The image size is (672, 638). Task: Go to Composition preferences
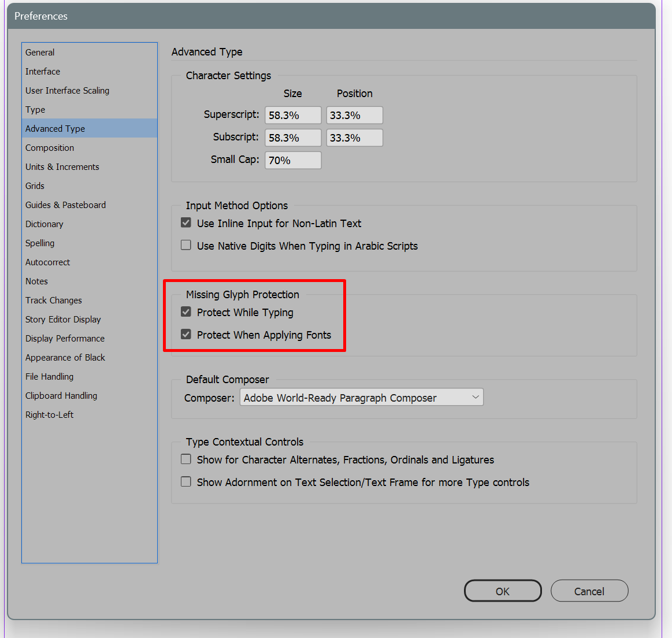pyautogui.click(x=90, y=147)
